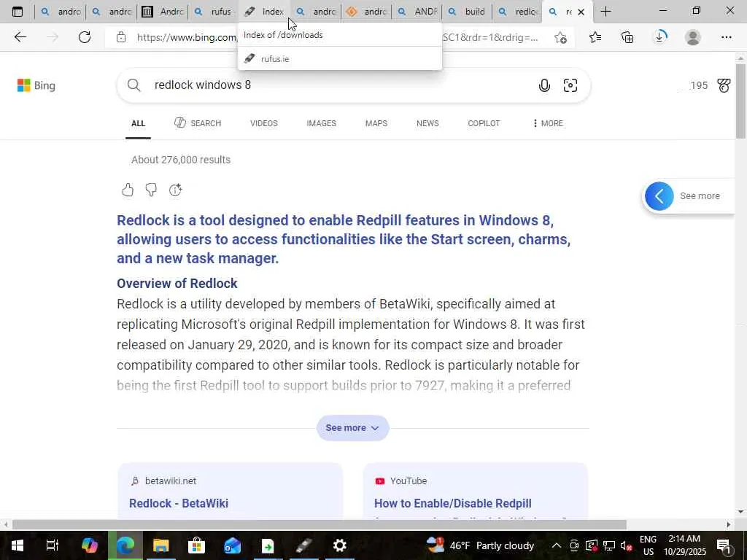Screen dimensions: 747x560
Task: Open the tab actions menu icon
Action: 18,12
